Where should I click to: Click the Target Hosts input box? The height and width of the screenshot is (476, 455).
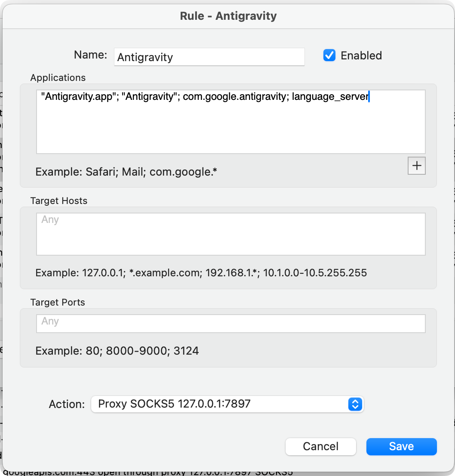tap(231, 234)
